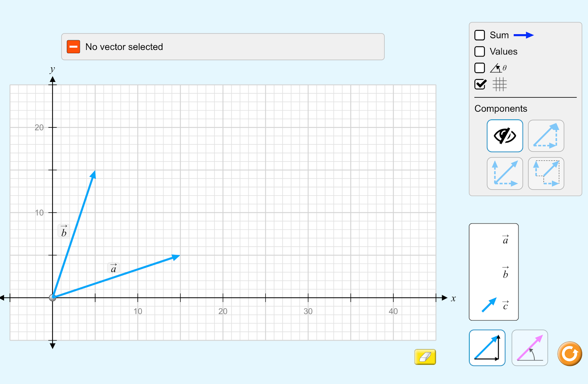588x384 pixels.
Task: Collapse the vector values panel
Action: coord(73,47)
